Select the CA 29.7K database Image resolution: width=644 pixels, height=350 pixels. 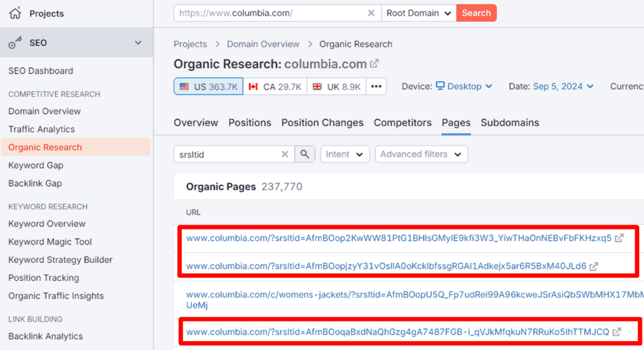[x=275, y=87]
